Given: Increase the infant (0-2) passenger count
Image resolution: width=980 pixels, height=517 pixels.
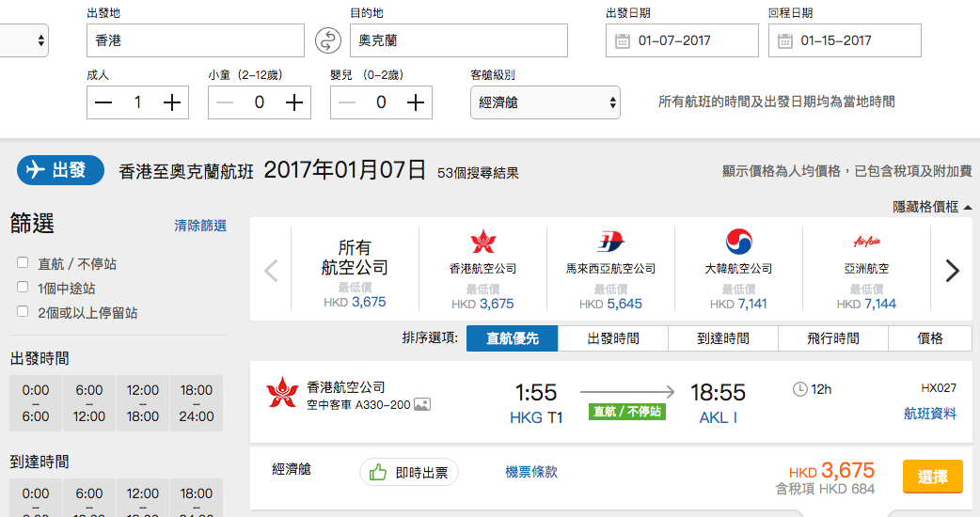Looking at the screenshot, I should tap(416, 102).
